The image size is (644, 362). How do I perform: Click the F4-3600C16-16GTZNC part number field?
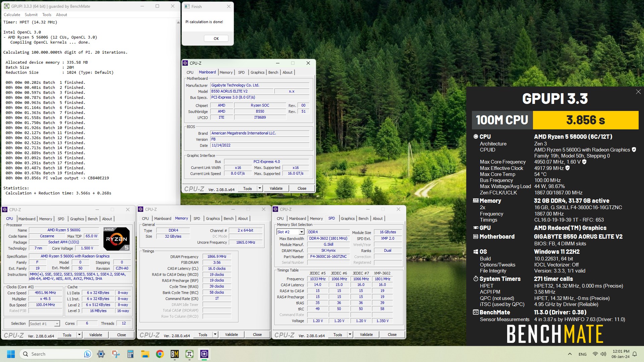pyautogui.click(x=328, y=256)
